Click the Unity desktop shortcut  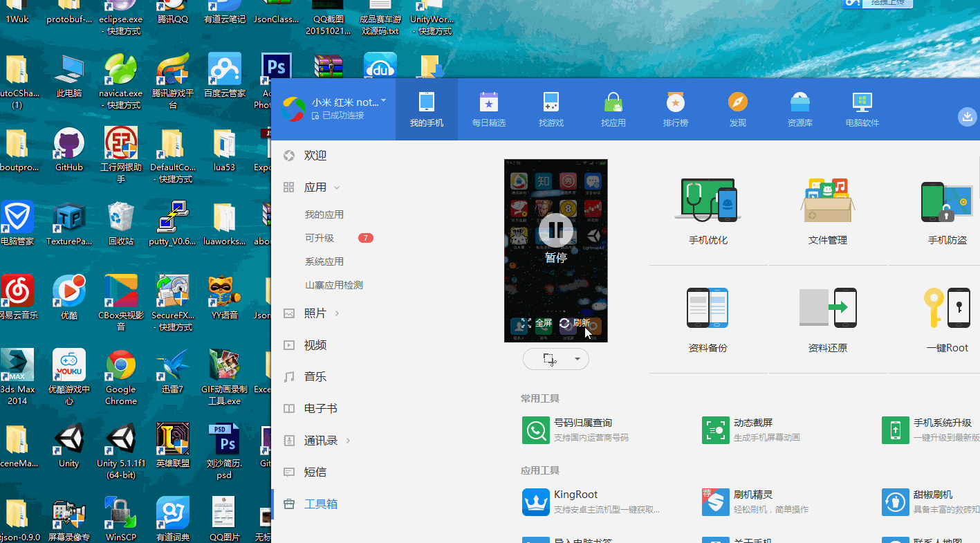coord(69,445)
